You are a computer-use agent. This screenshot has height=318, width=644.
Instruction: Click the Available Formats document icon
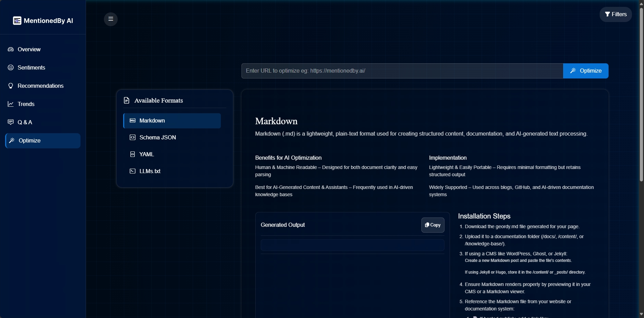[x=127, y=100]
